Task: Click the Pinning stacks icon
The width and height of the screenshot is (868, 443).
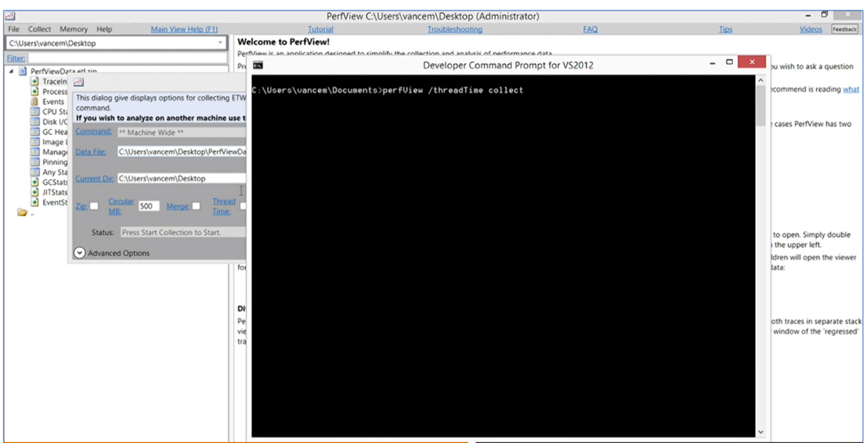Action: pos(35,162)
